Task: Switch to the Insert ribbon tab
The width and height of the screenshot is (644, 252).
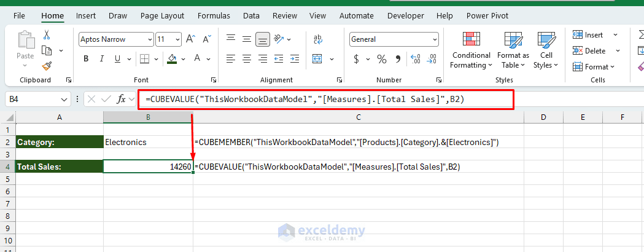Action: 86,15
